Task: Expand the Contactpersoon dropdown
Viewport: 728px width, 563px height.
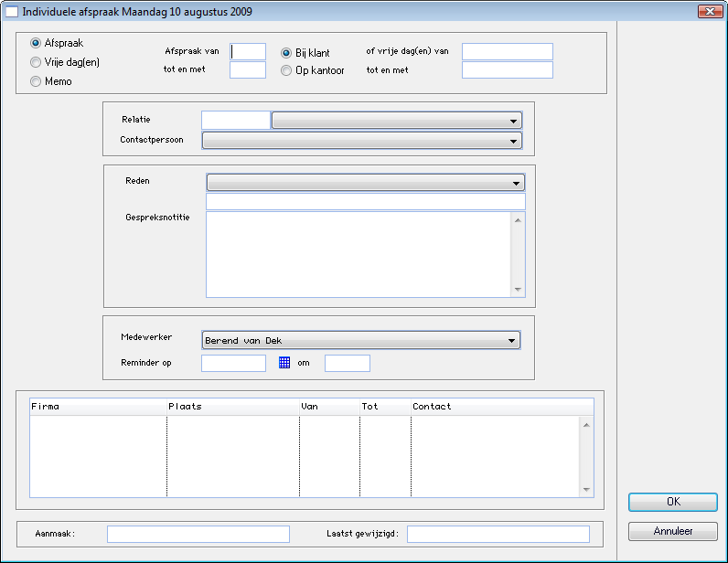Action: (361, 141)
